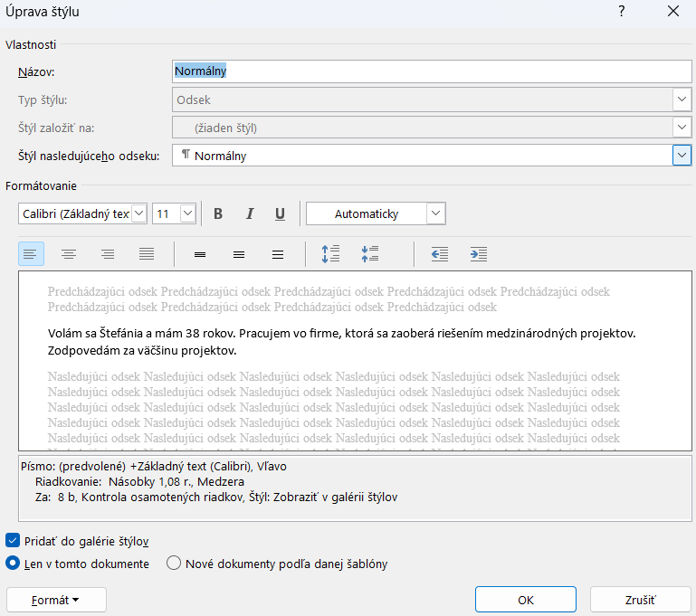Viewport: 696px width, 616px height.
Task: Open the help question mark
Action: pos(622,11)
